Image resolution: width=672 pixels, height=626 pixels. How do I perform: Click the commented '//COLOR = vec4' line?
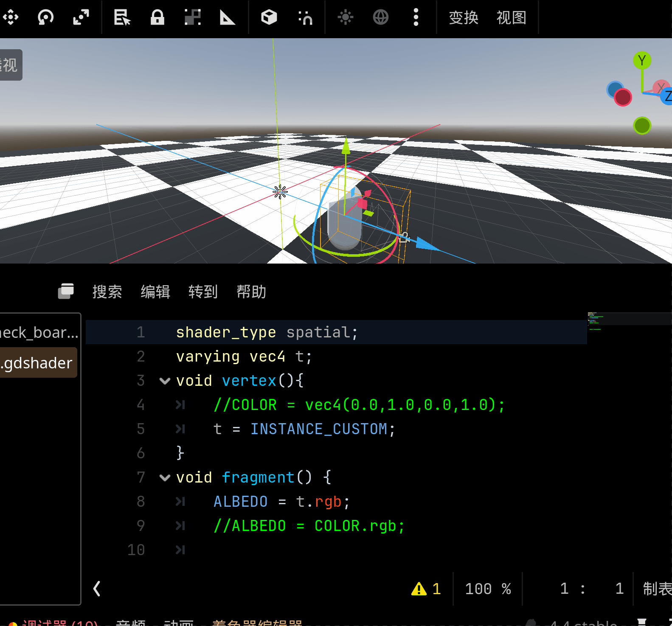359,405
